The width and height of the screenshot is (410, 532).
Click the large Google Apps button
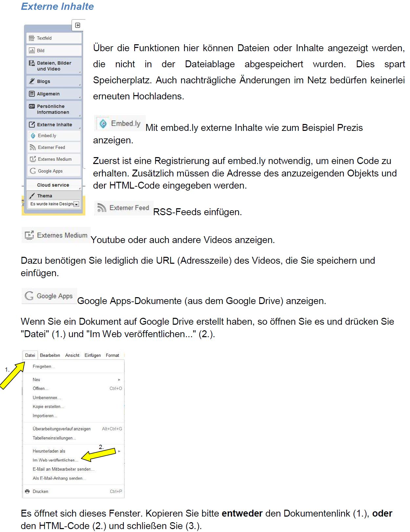pyautogui.click(x=49, y=296)
